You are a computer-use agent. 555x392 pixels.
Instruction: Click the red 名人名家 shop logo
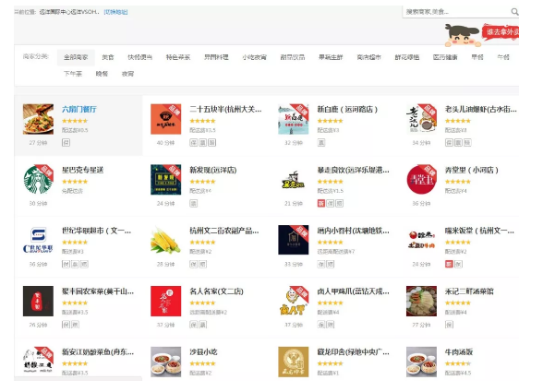[165, 301]
